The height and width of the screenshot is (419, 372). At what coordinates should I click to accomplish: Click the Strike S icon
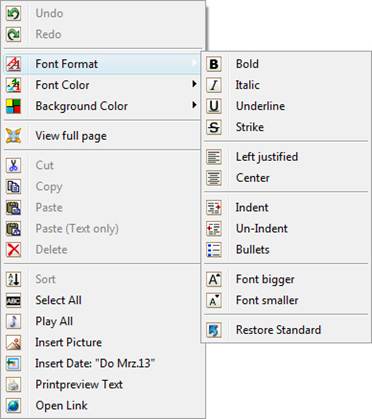pyautogui.click(x=214, y=127)
